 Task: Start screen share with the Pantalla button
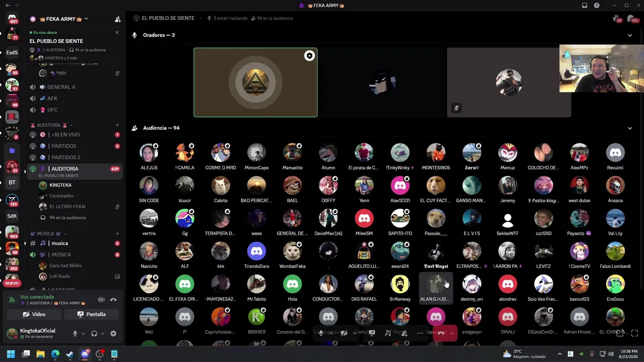[91, 314]
